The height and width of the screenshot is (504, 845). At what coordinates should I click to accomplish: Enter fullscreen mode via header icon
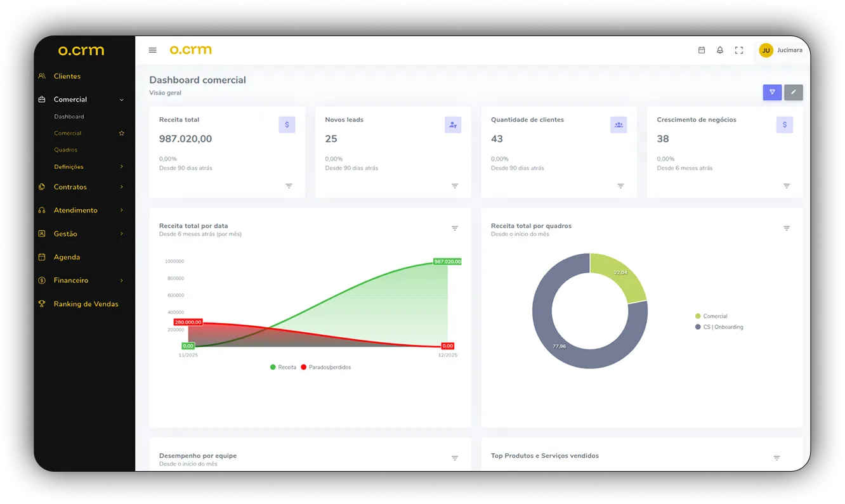pyautogui.click(x=739, y=50)
